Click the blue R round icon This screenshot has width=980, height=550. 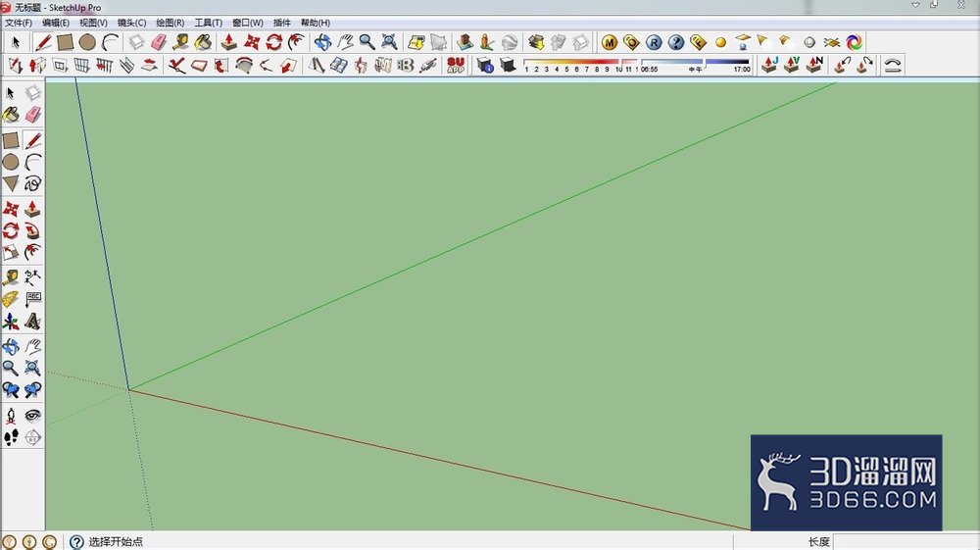tap(654, 42)
